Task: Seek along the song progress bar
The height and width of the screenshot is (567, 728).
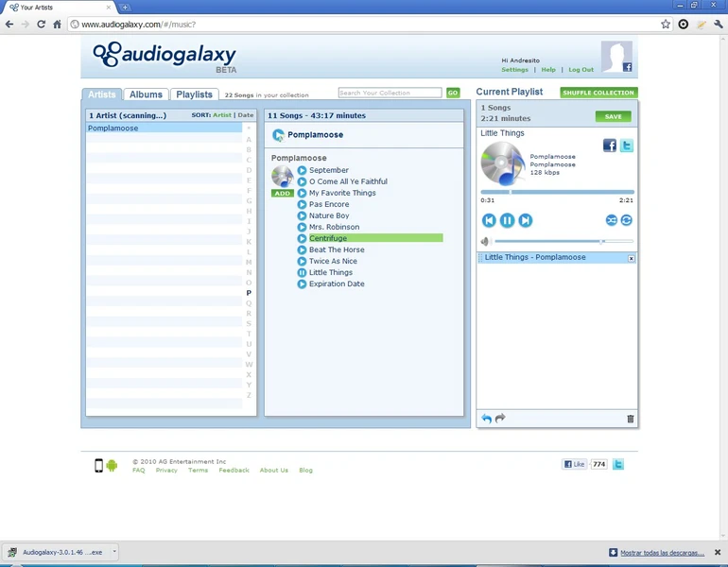Action: pyautogui.click(x=557, y=192)
